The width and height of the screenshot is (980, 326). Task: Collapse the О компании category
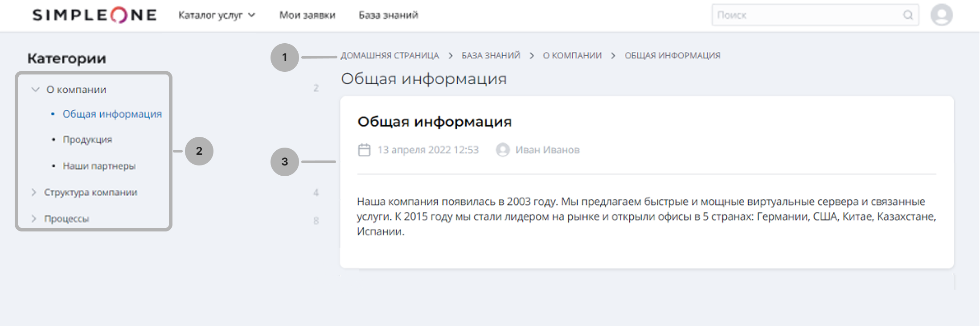[x=35, y=90]
